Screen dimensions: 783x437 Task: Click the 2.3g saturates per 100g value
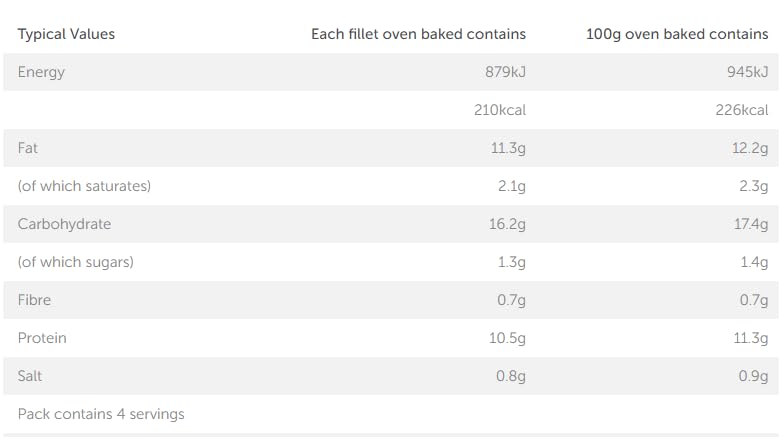tap(752, 186)
